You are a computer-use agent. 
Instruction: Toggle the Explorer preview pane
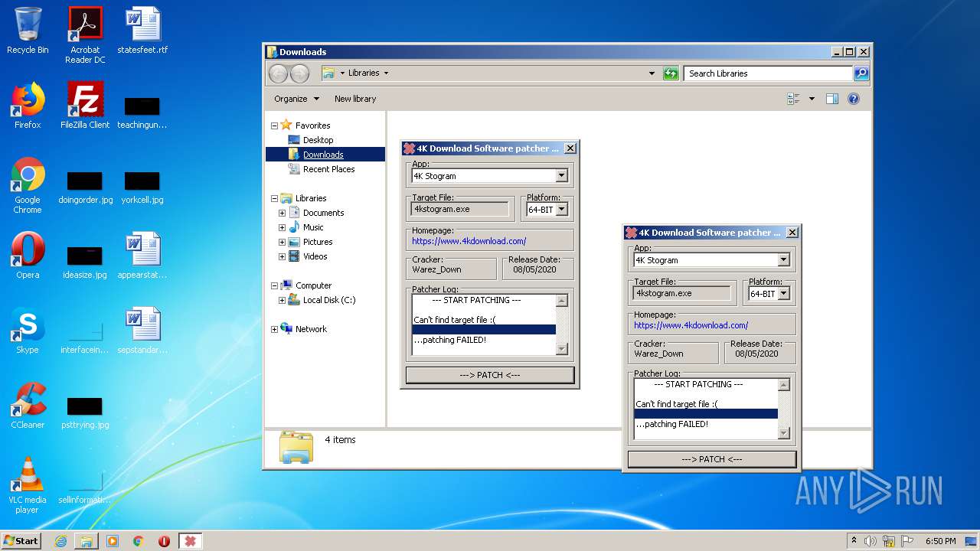[832, 99]
